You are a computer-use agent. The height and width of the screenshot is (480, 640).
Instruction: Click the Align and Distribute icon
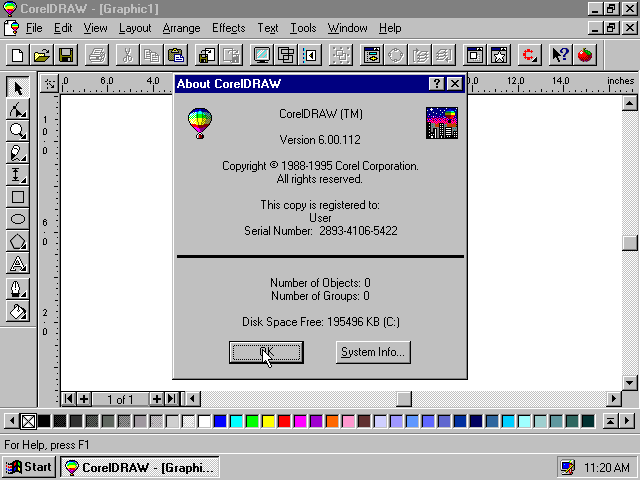tap(372, 55)
